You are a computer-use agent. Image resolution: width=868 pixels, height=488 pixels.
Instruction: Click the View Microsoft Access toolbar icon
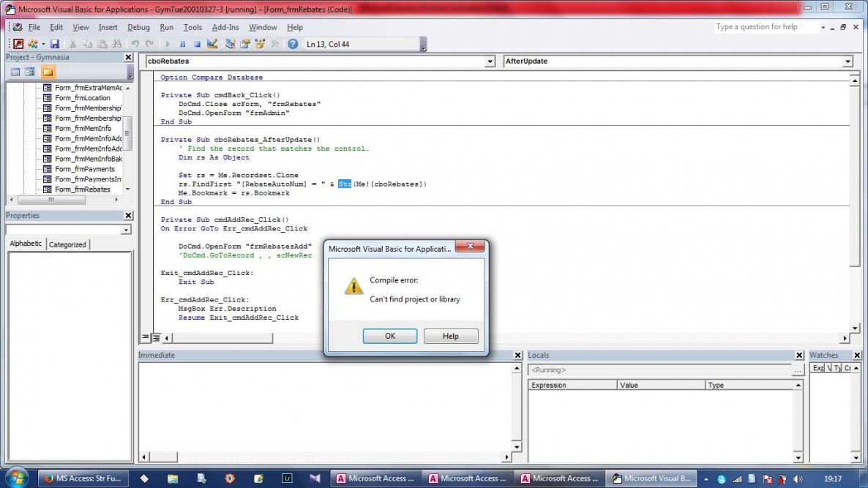pos(18,44)
